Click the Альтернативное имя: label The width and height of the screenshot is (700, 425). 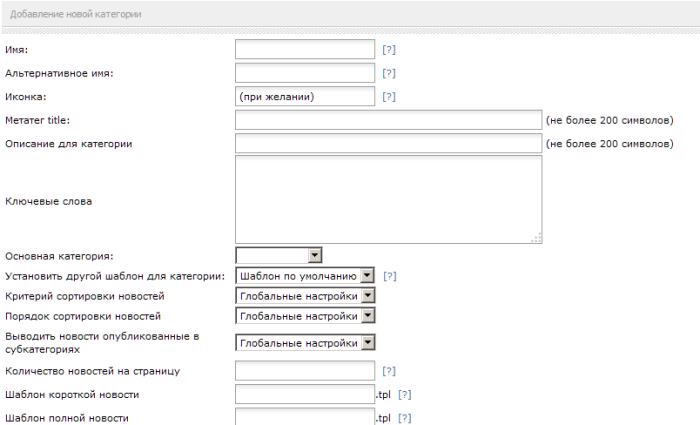(x=59, y=74)
